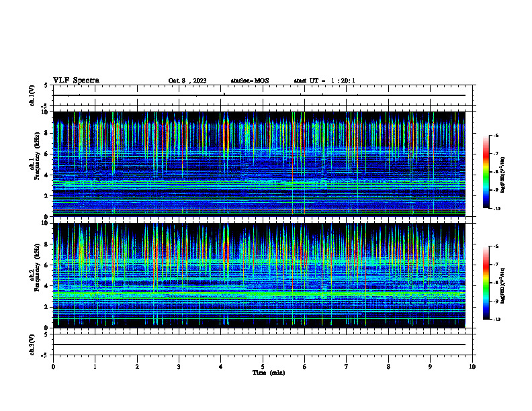Click the "5" tick on ch.1(V) axis
This screenshot has height=411, width=532.
click(47, 85)
